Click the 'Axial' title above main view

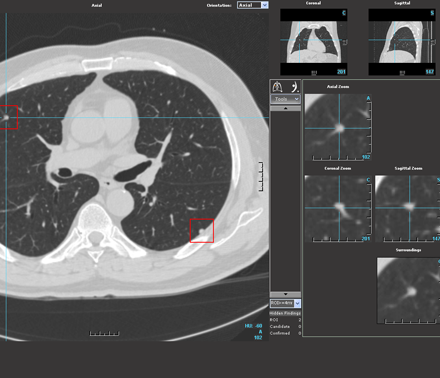(97, 5)
